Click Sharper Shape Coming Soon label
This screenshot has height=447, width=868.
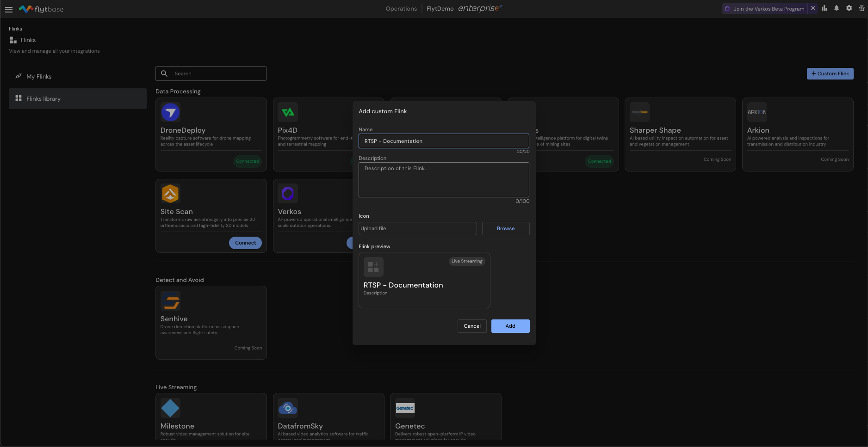tap(717, 159)
